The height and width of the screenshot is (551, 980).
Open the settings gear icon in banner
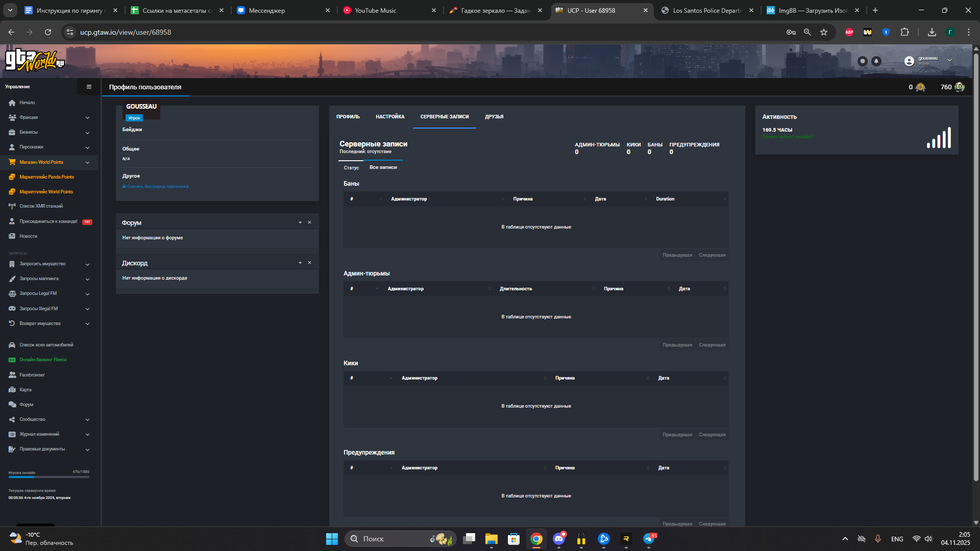(x=863, y=61)
